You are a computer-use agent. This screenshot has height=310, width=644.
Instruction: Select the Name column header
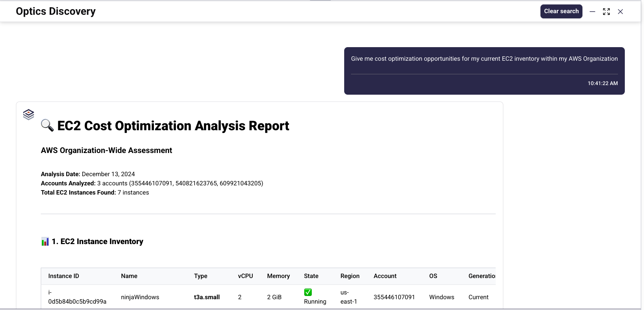coord(129,276)
